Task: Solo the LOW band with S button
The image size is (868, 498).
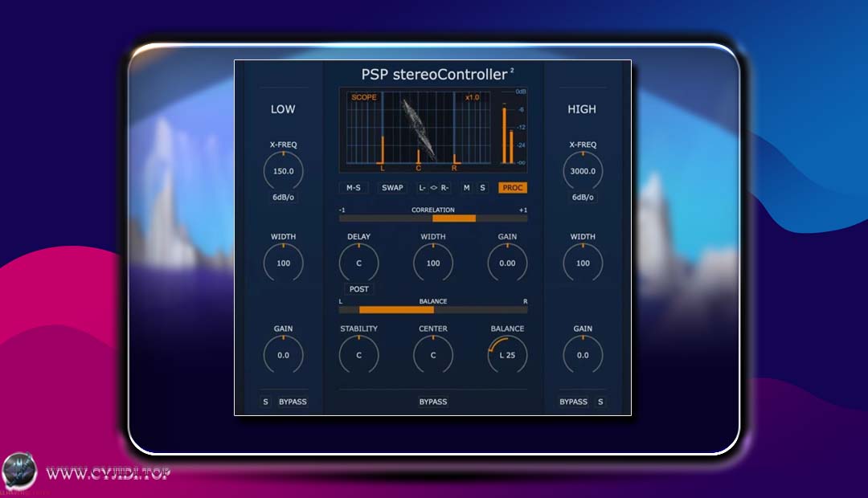Action: 266,402
